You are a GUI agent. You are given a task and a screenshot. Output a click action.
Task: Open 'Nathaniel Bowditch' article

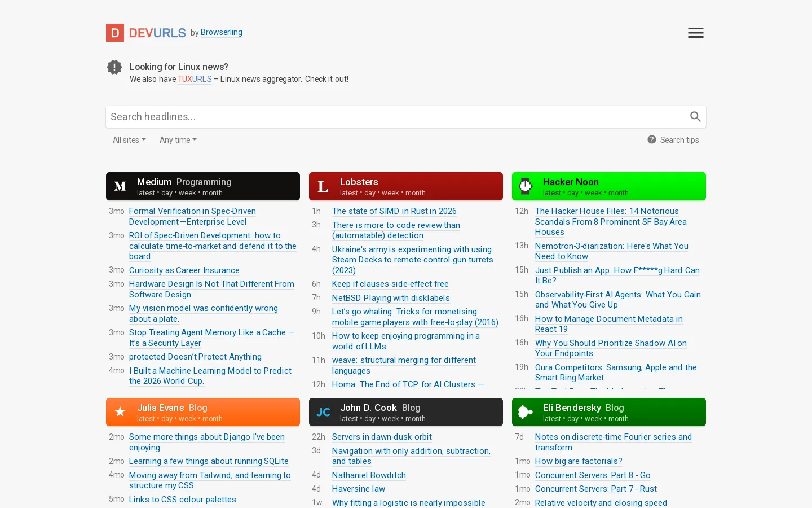(x=369, y=475)
